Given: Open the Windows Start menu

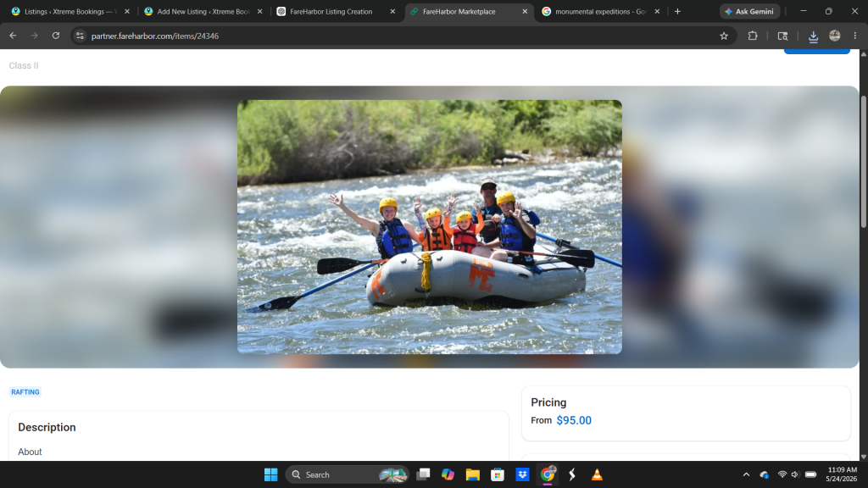Looking at the screenshot, I should 270,474.
